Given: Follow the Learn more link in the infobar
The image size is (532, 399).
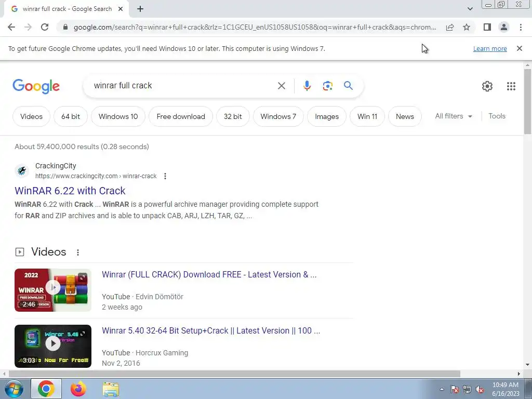Looking at the screenshot, I should click(x=490, y=48).
